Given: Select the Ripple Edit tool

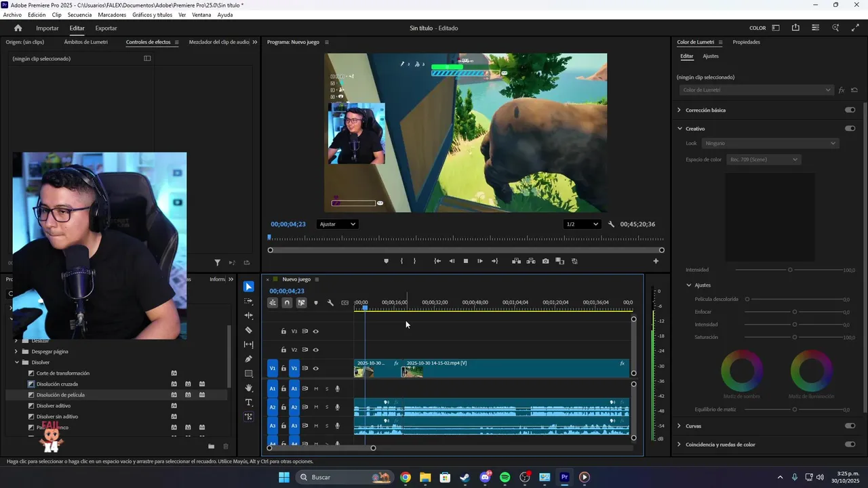Looking at the screenshot, I should (x=249, y=316).
